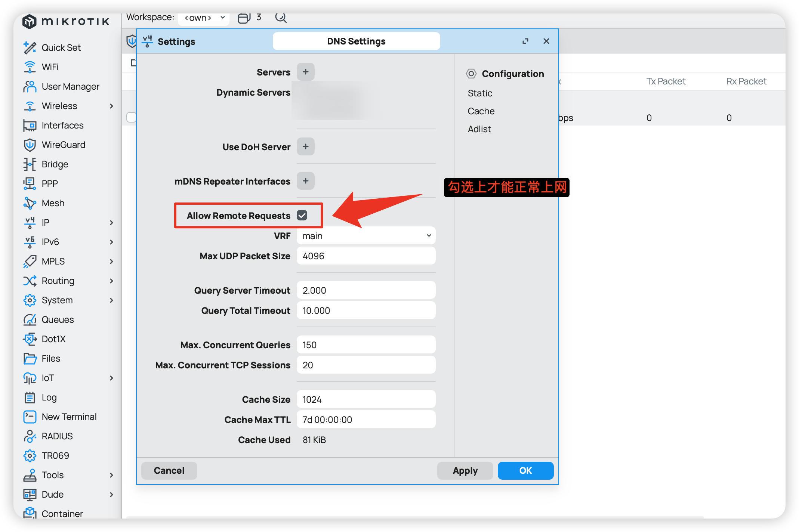Add mDNS Repeater Interface with plus button
The image size is (799, 532).
(x=306, y=181)
